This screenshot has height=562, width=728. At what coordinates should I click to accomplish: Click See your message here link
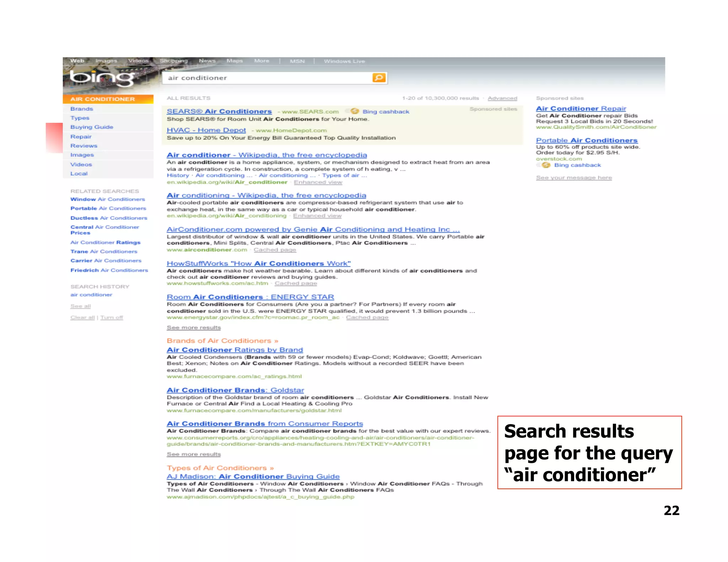tap(574, 178)
